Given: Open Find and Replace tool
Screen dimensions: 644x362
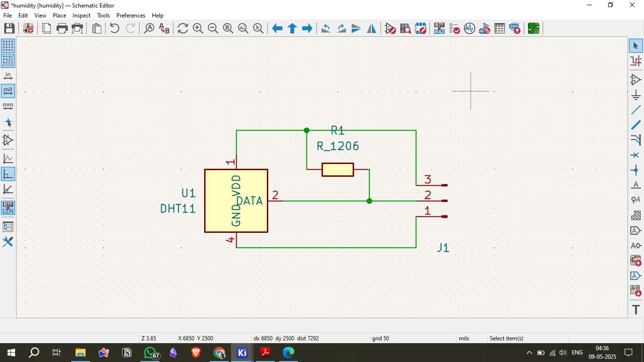Looking at the screenshot, I should [x=164, y=28].
